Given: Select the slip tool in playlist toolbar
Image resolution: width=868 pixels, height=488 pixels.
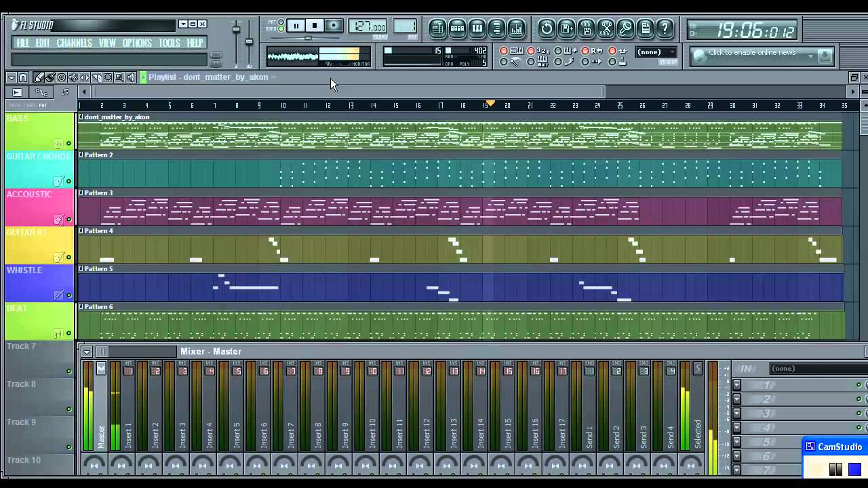Looking at the screenshot, I should click(85, 77).
